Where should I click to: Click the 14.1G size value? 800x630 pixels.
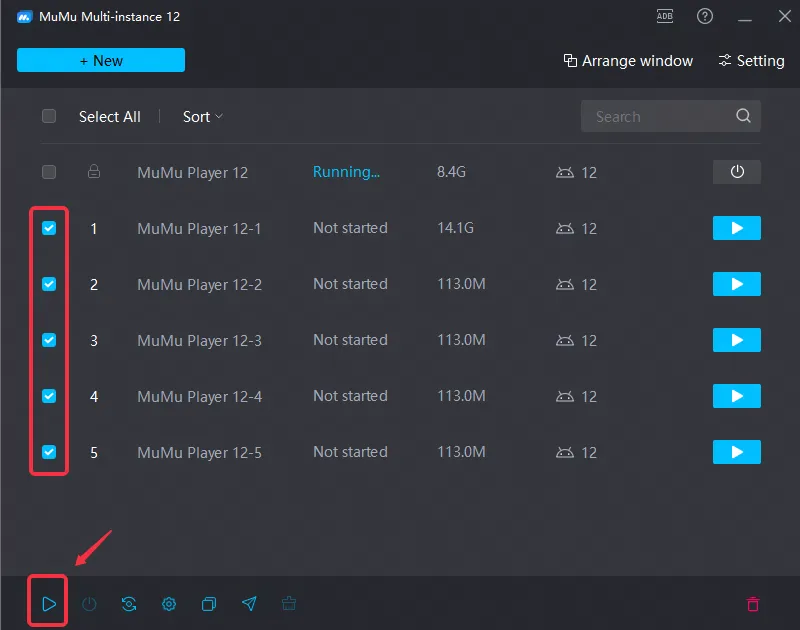tap(455, 228)
